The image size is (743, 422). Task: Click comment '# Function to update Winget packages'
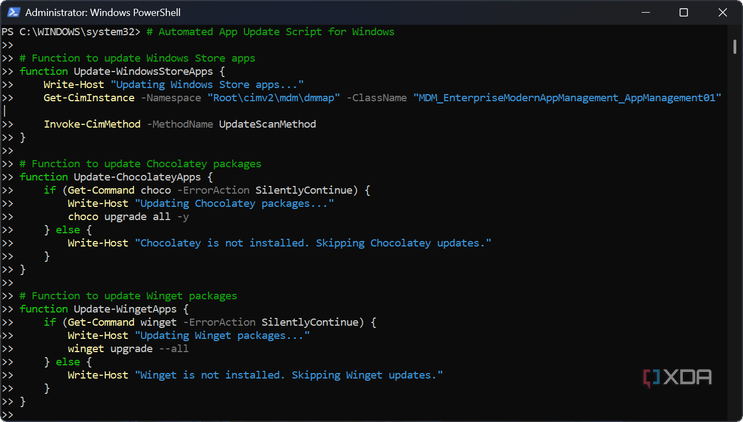pos(128,296)
